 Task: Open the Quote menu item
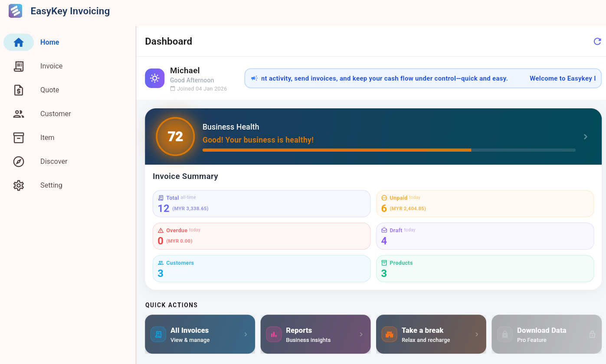point(69,90)
